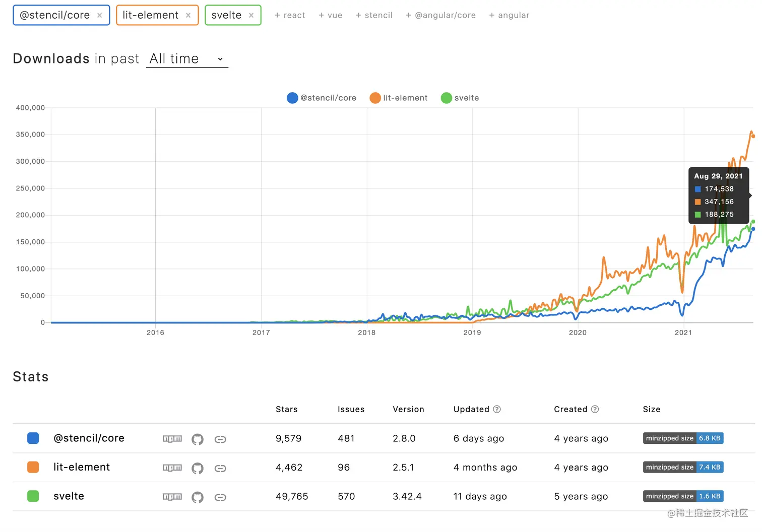Click the 6 days ago updated cell
Image resolution: width=762 pixels, height=532 pixels.
coord(479,438)
